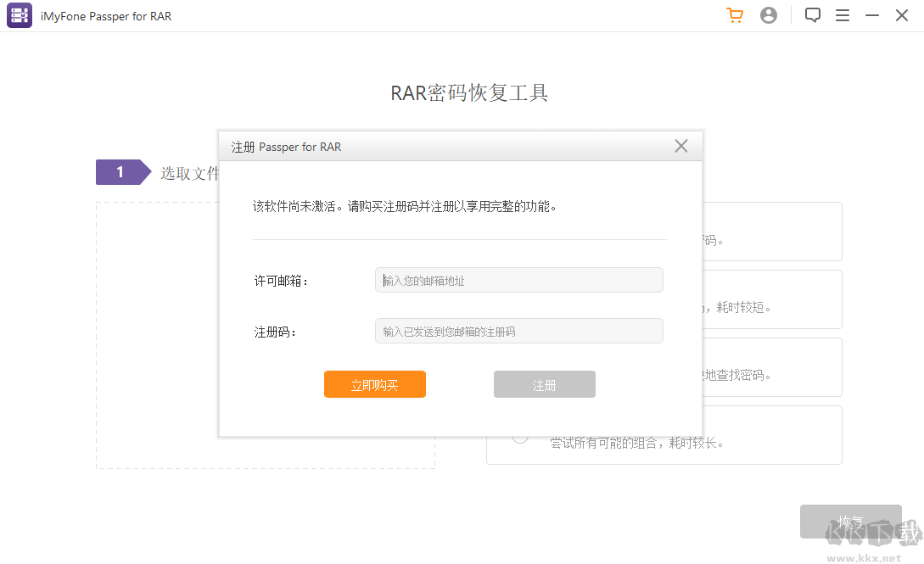
Task: Click the 立即购买 purchase button
Action: click(x=374, y=384)
